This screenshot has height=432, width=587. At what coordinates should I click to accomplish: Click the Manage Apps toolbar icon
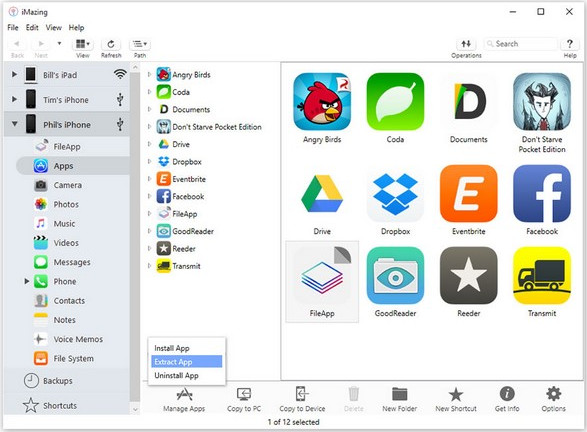[x=184, y=394]
